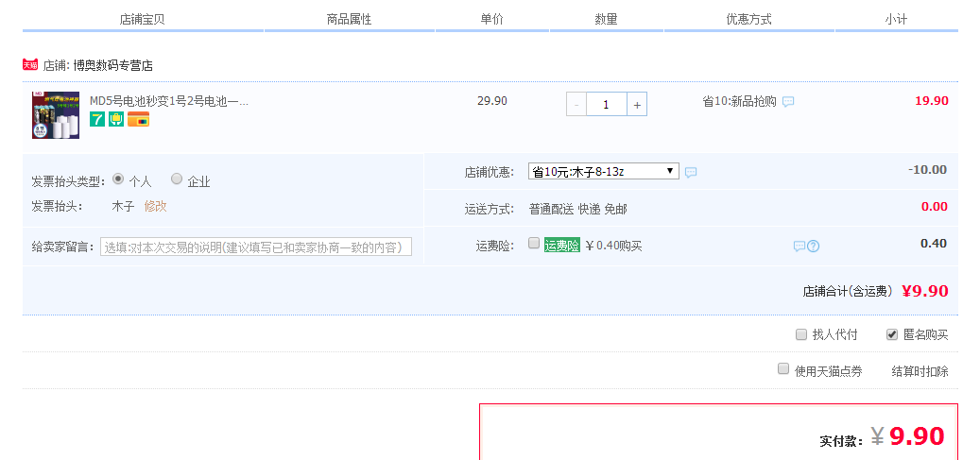This screenshot has width=980, height=460.
Task: Click the question mark help icon for 运费险
Action: [x=813, y=246]
